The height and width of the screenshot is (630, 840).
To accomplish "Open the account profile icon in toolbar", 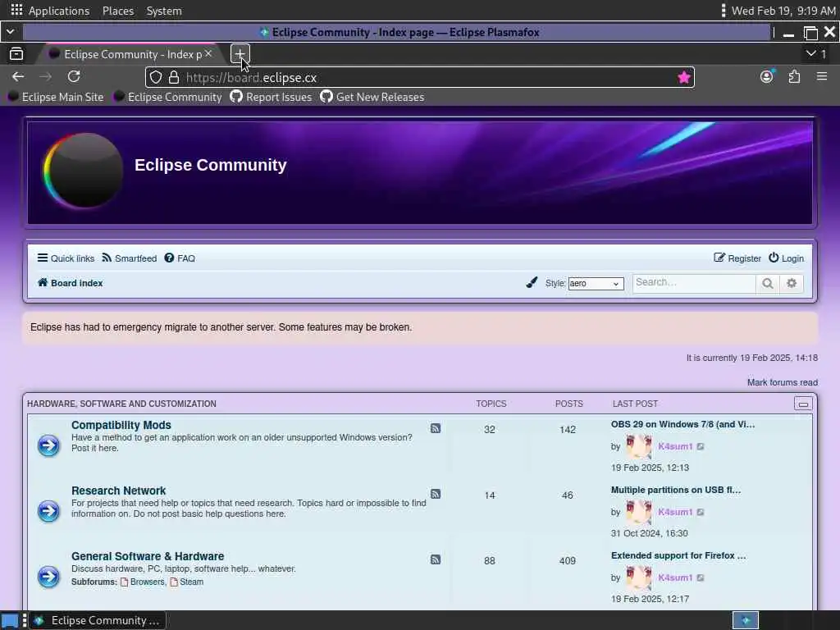I will click(x=767, y=76).
